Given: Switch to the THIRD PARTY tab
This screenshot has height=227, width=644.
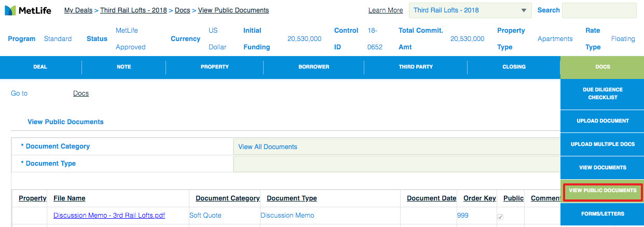Looking at the screenshot, I should (416, 67).
